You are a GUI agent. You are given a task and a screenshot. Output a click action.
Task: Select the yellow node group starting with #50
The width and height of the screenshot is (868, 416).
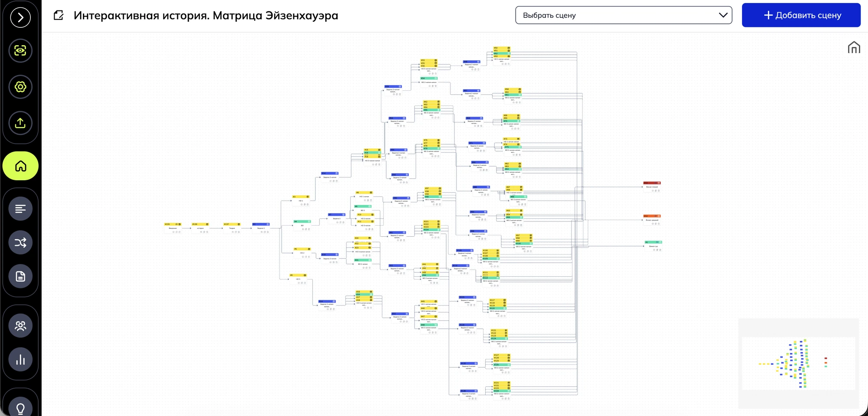(x=502, y=56)
